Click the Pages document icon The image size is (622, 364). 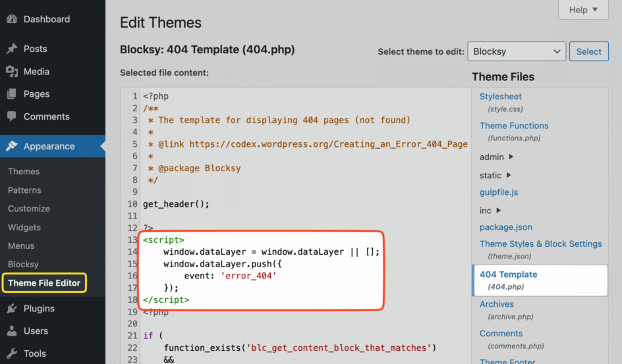coord(12,94)
